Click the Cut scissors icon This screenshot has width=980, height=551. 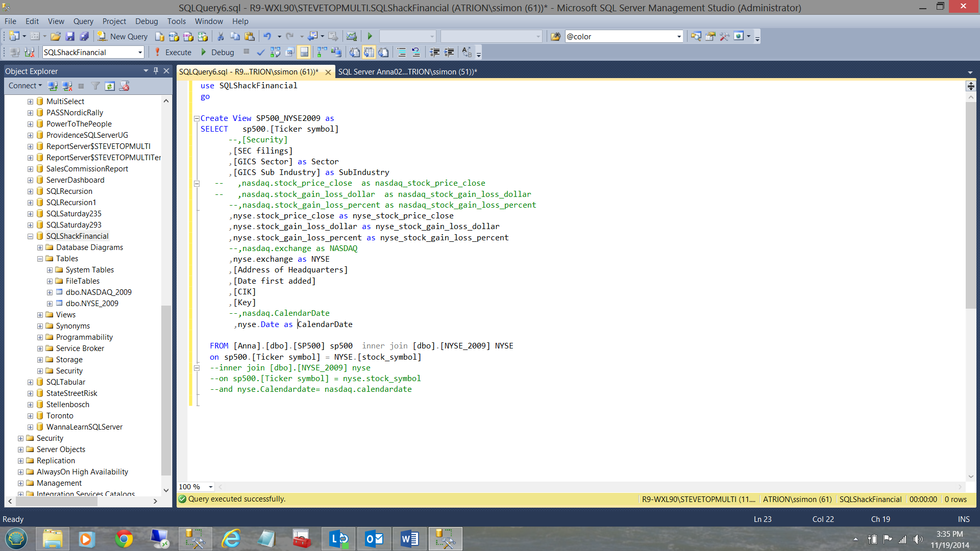click(220, 36)
